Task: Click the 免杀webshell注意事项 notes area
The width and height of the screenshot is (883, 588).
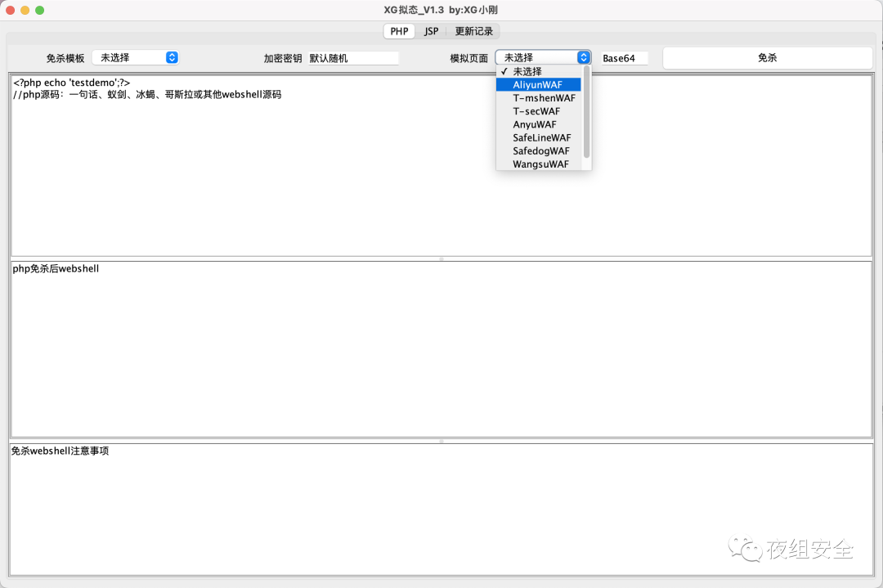Action: click(x=441, y=509)
